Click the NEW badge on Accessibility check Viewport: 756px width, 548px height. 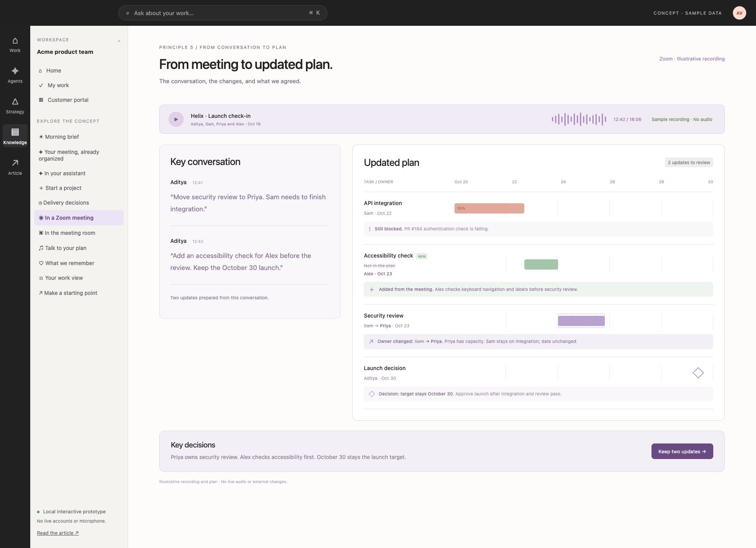point(422,256)
